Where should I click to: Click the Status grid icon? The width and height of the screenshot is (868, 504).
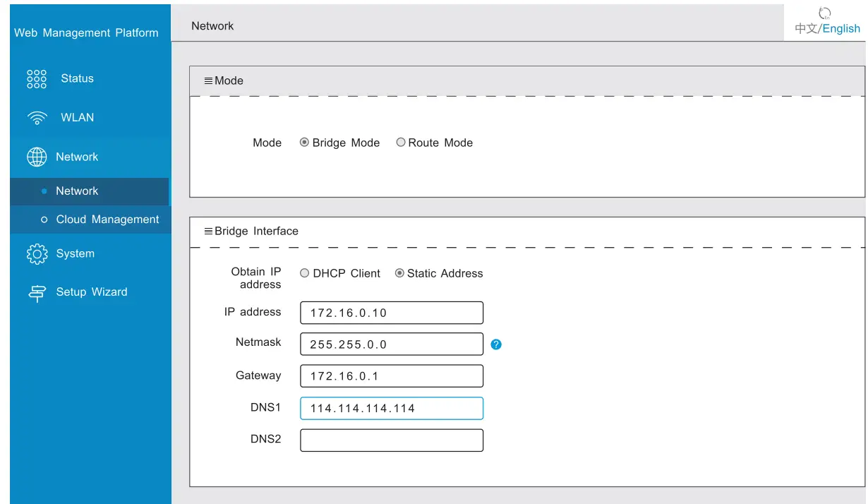37,79
